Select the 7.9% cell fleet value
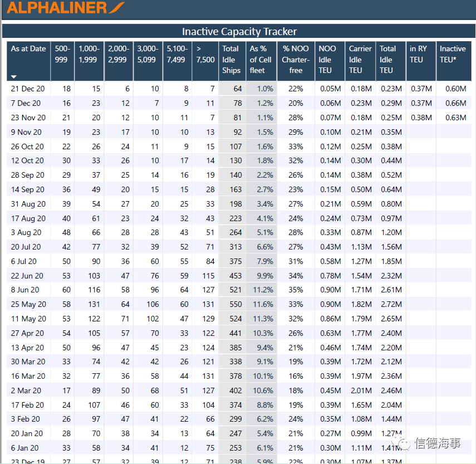476x464 pixels. click(265, 261)
